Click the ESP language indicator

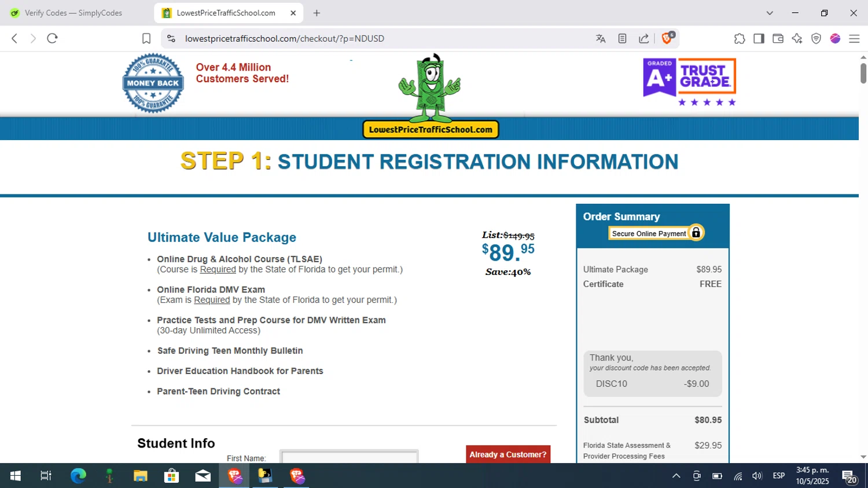coord(779,476)
